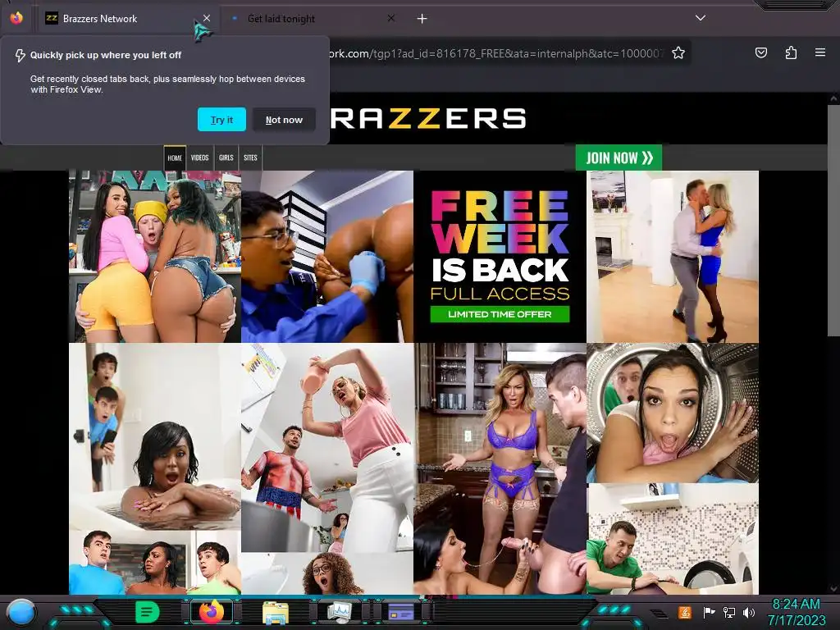This screenshot has width=840, height=630.
Task: Close the Brazzers Network tab
Action: pos(207,18)
